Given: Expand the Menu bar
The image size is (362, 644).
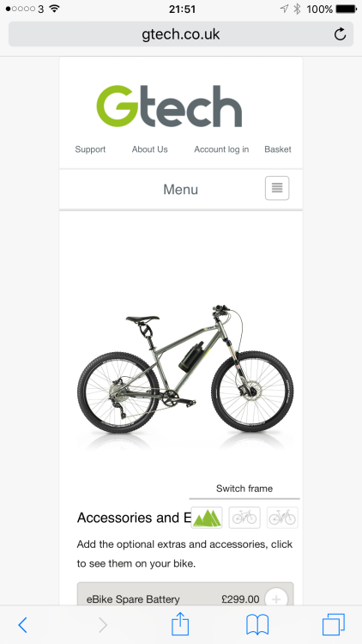Looking at the screenshot, I should click(x=181, y=190).
